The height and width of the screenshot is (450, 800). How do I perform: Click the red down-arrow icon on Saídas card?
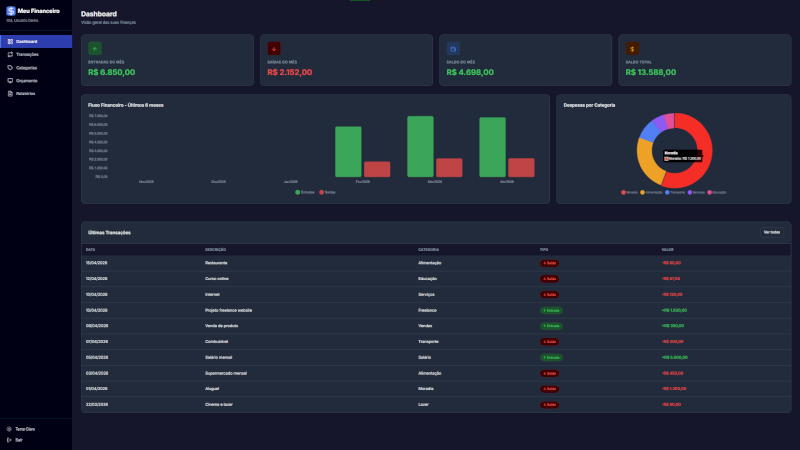(x=274, y=48)
